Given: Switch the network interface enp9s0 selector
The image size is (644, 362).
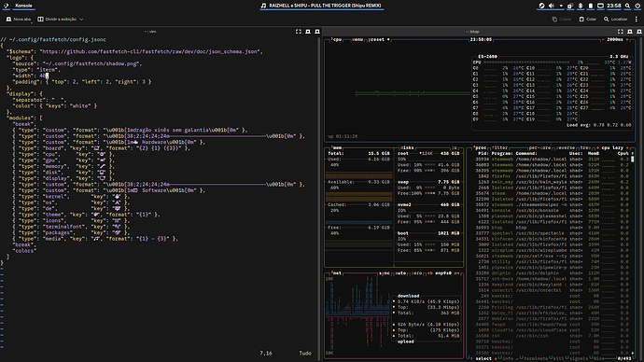Looking at the screenshot, I should point(443,273).
